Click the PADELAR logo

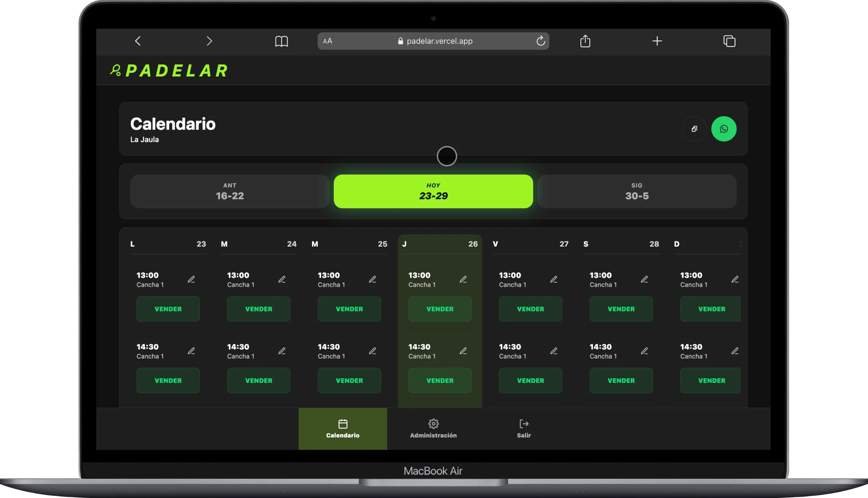pos(169,71)
